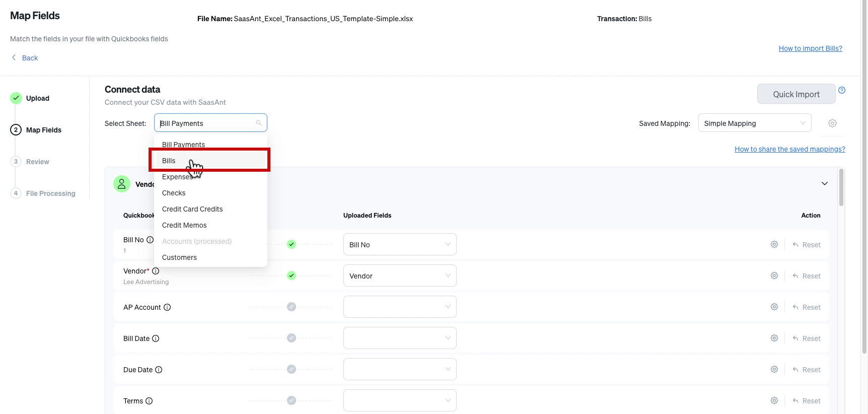Go to Review step
Viewport: 868px width, 414px height.
pyautogui.click(x=38, y=162)
